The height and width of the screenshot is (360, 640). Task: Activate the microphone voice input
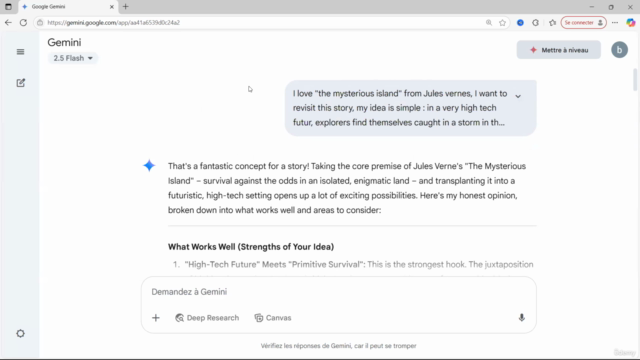tap(521, 318)
